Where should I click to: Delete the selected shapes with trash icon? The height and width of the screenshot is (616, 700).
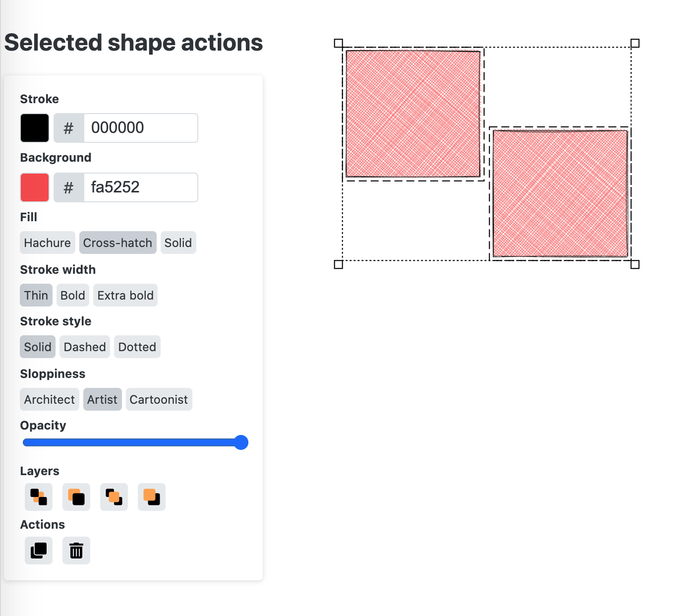tap(76, 550)
